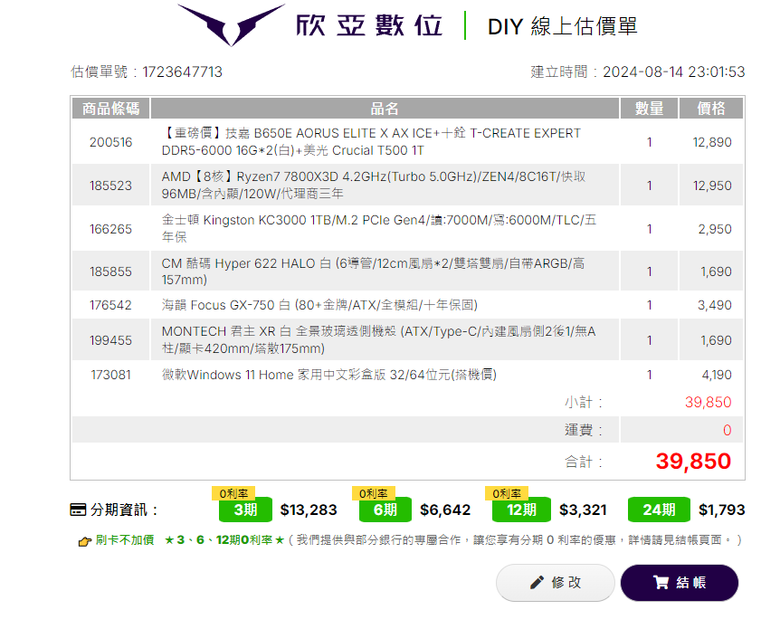Click the 修改 edit button
The image size is (780, 629).
coord(555,583)
